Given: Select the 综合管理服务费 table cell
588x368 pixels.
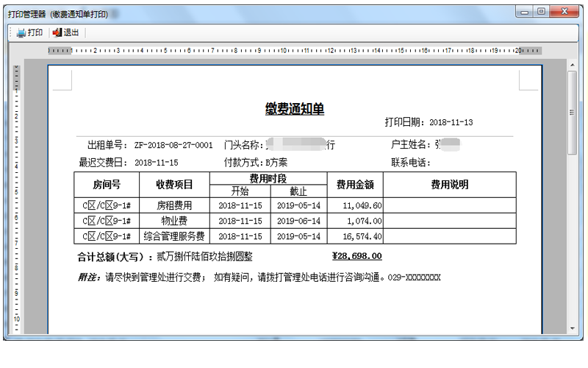Looking at the screenshot, I should (x=174, y=236).
